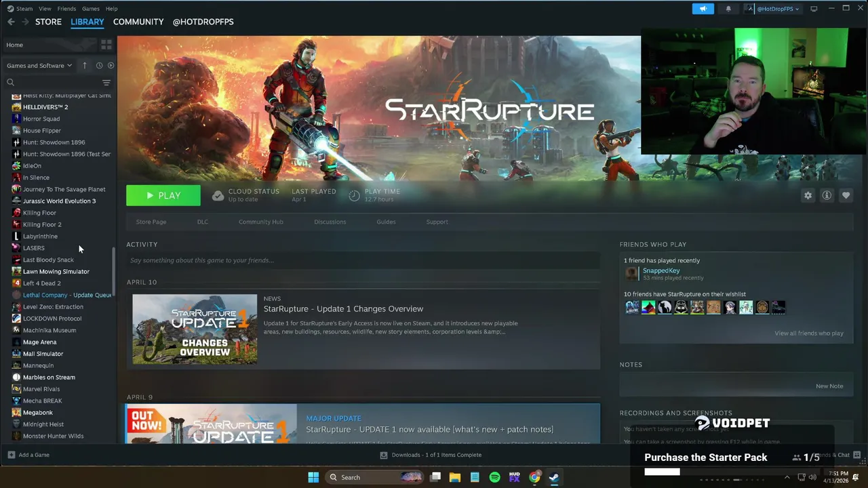The height and width of the screenshot is (488, 868).
Task: Open the Help menu
Action: [111, 9]
